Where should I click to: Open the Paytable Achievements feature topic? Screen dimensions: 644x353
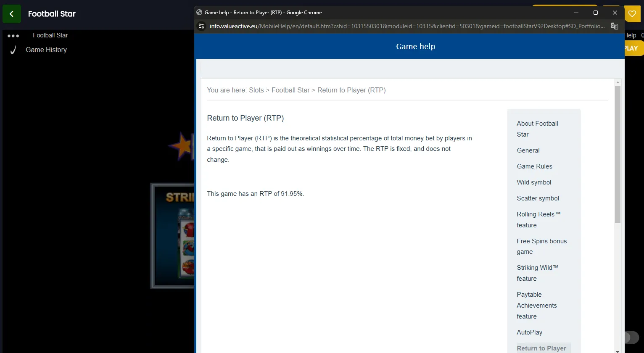[x=537, y=306]
